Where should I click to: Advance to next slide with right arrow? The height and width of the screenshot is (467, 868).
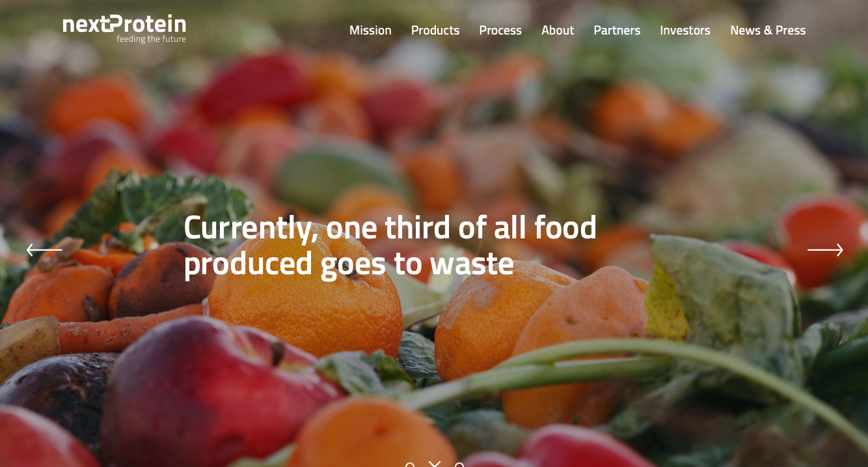pyautogui.click(x=825, y=249)
